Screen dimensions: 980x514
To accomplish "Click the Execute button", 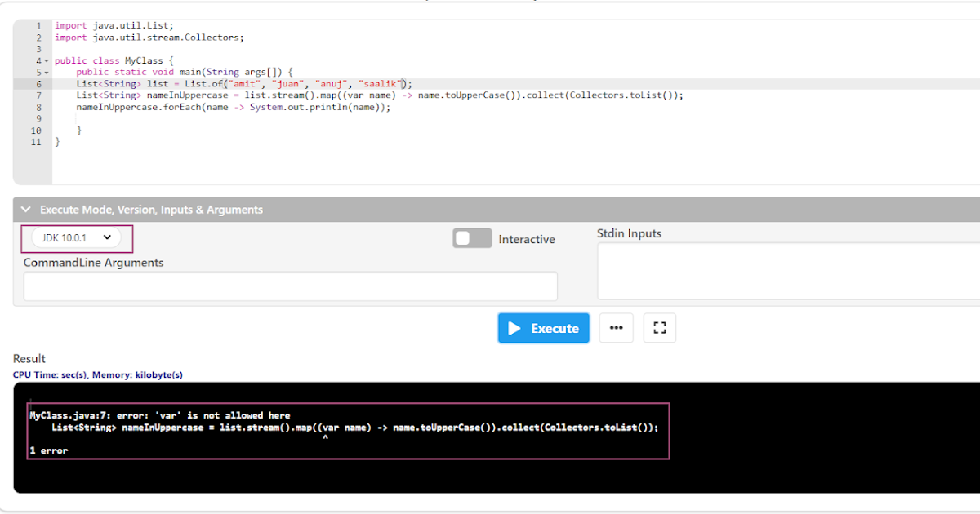I will (543, 328).
